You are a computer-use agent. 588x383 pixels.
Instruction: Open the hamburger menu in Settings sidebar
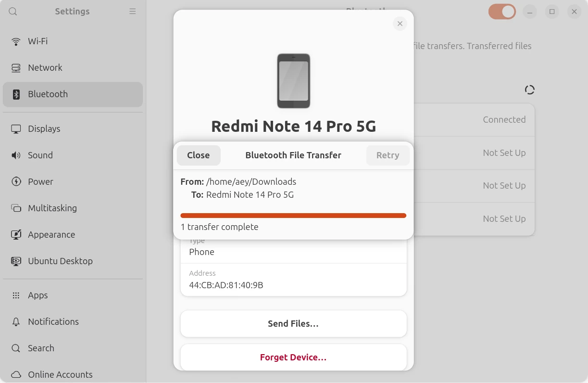(x=133, y=12)
